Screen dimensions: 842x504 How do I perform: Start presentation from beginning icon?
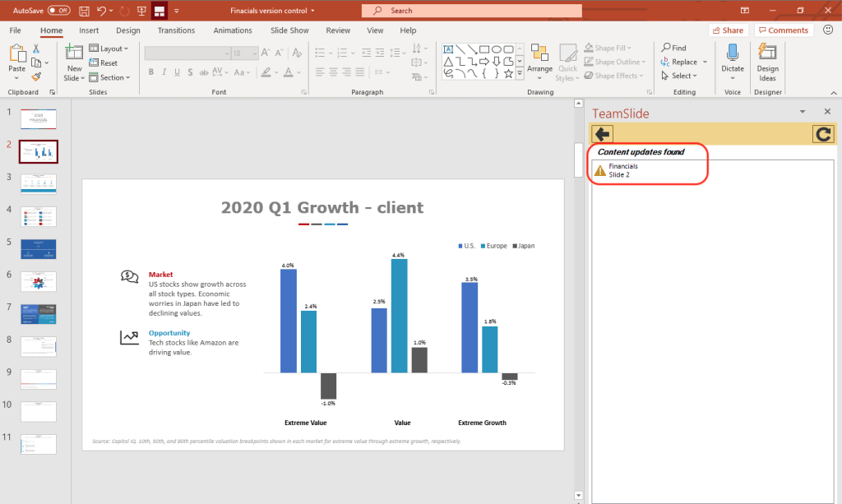click(x=141, y=11)
